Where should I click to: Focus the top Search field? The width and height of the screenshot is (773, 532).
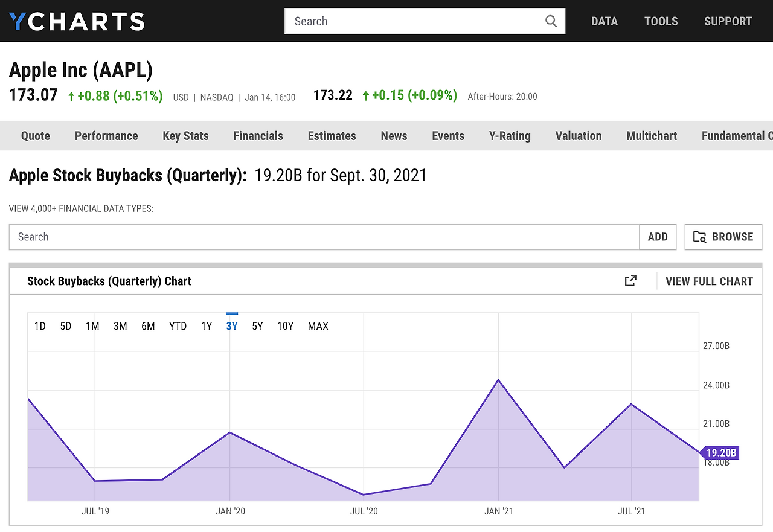[425, 21]
